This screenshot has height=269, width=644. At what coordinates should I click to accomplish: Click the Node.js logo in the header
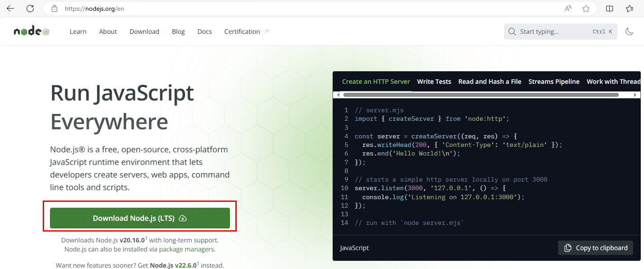point(30,31)
